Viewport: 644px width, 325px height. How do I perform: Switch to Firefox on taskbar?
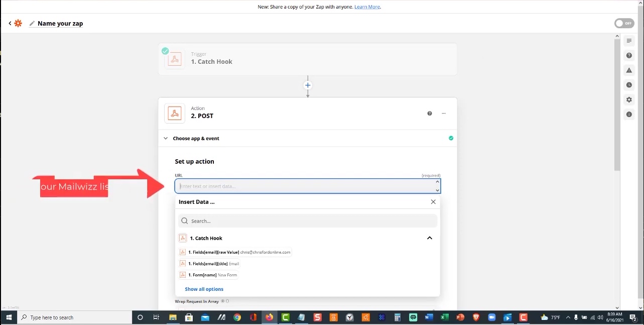(270, 317)
